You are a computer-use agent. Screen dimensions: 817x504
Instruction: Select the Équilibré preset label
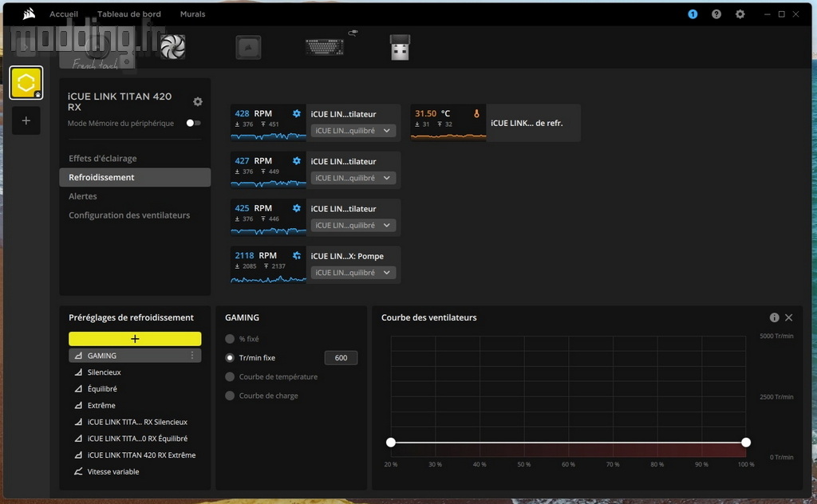[102, 389]
